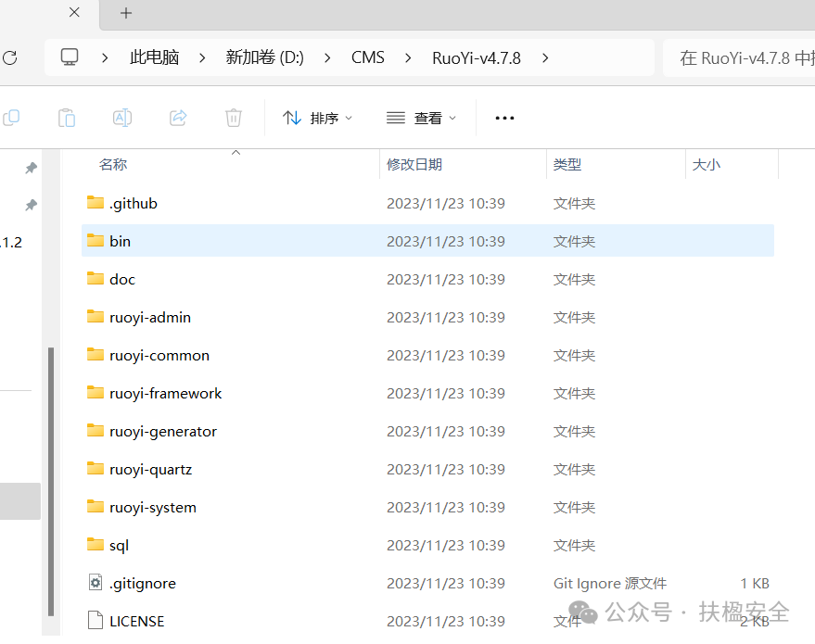This screenshot has height=644, width=815.
Task: Click the ruoyi-system folder icon
Action: 96,506
